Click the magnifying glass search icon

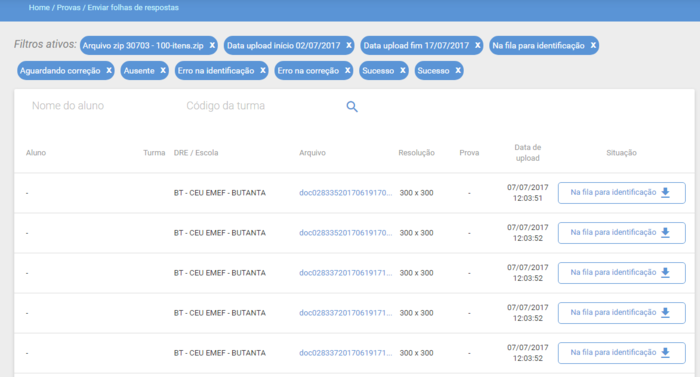tap(352, 106)
